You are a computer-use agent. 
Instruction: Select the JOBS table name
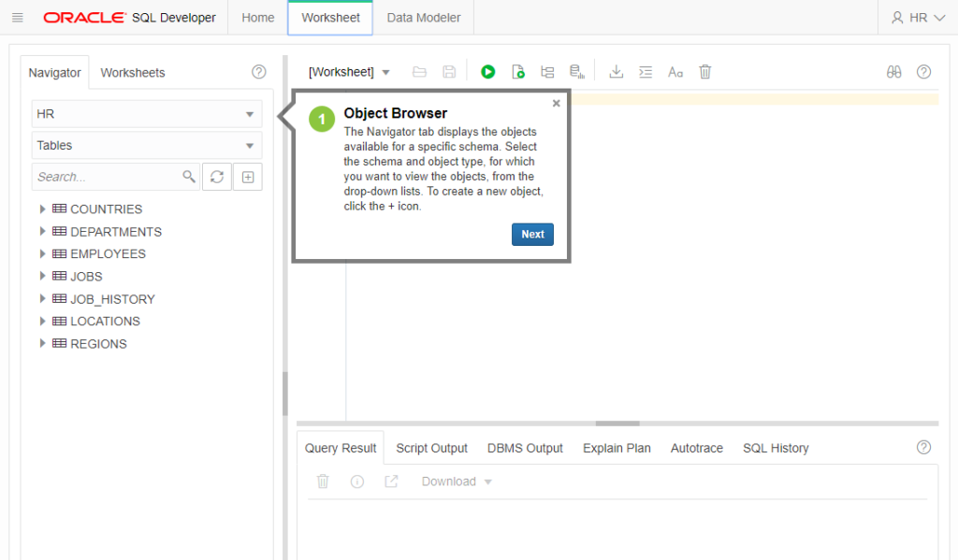tap(86, 277)
